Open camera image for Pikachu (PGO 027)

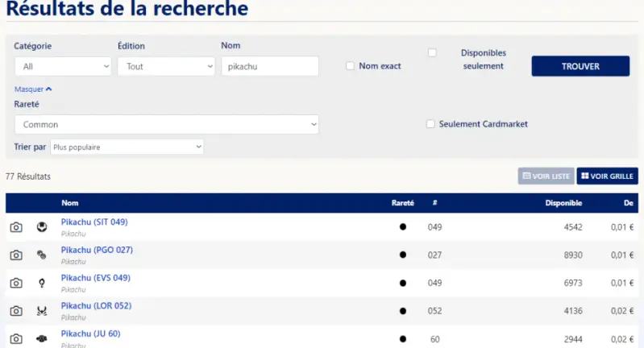(16, 255)
